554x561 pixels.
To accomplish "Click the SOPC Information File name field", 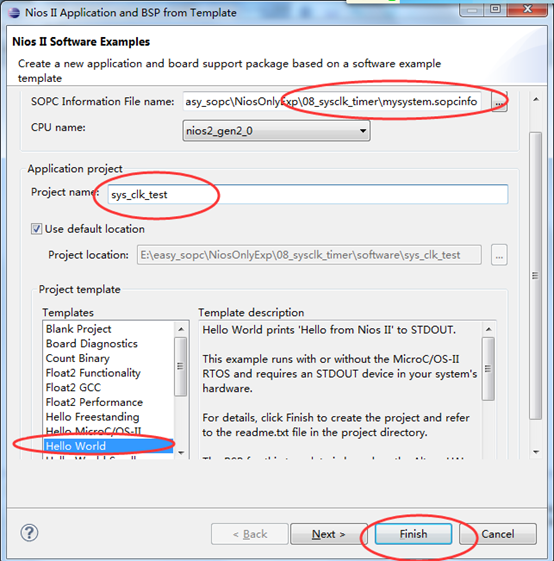I will coord(332,102).
